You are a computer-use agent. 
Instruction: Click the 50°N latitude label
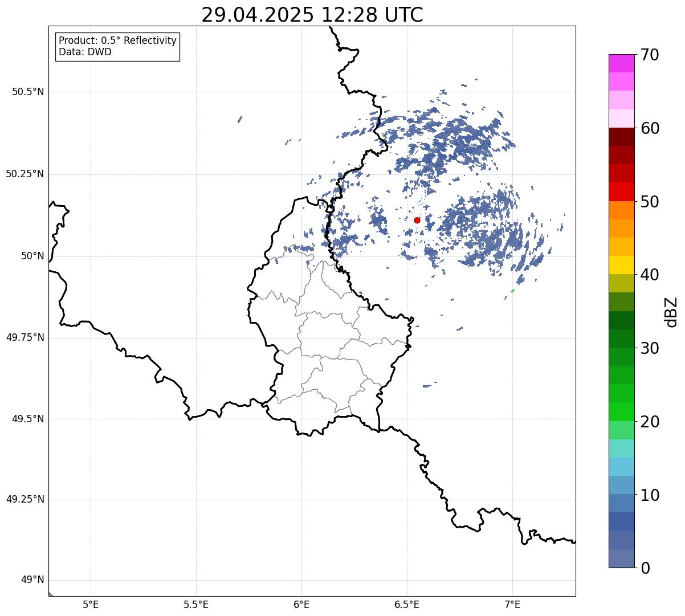point(33,256)
